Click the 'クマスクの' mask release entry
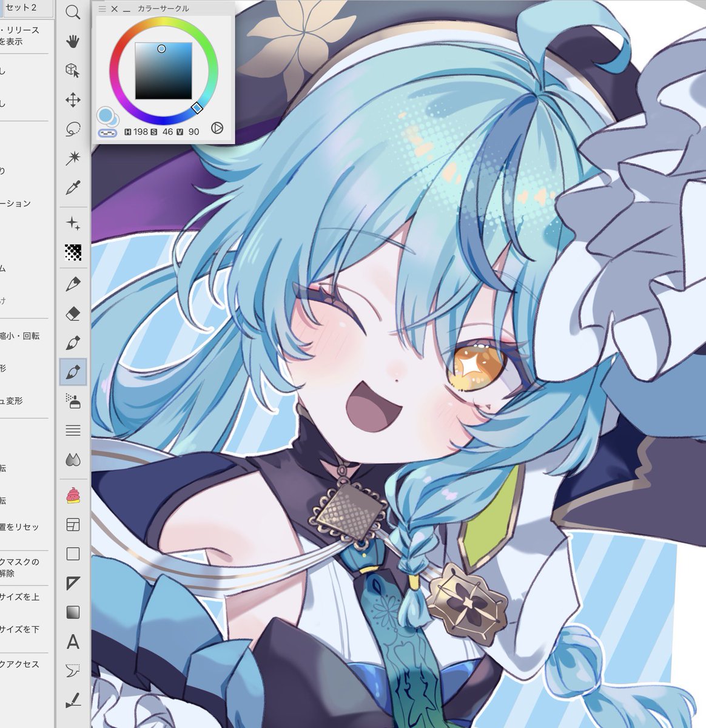 19,562
